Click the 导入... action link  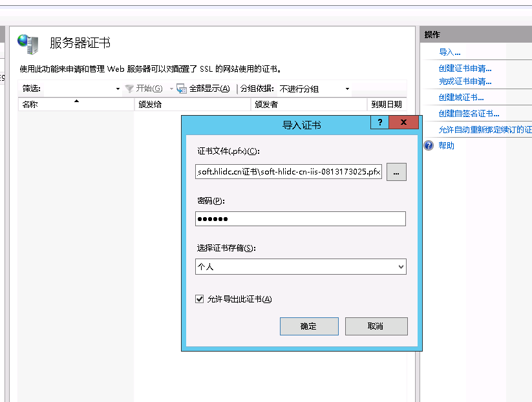coord(449,52)
